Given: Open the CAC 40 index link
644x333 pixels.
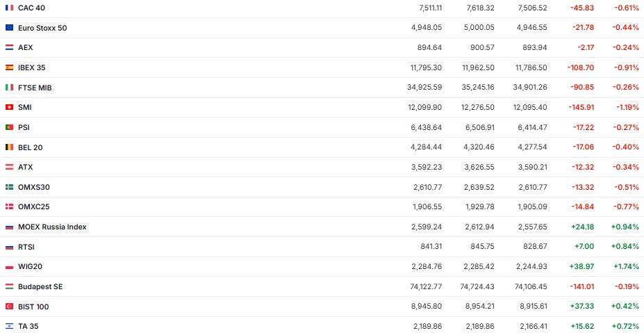Looking at the screenshot, I should [x=31, y=8].
